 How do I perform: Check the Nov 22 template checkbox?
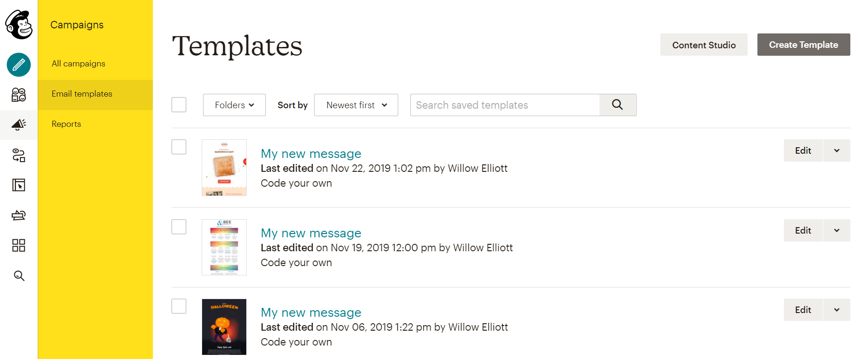pos(179,147)
